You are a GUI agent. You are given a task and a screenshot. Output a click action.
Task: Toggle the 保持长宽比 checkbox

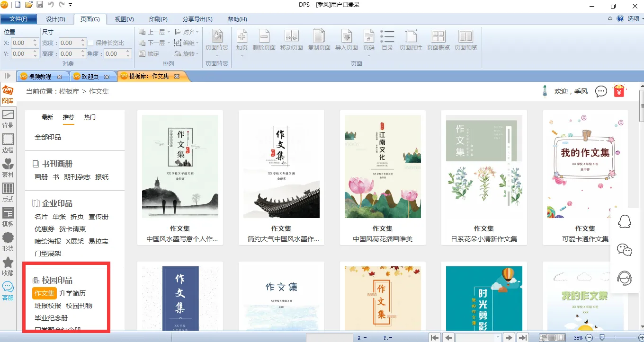click(91, 43)
